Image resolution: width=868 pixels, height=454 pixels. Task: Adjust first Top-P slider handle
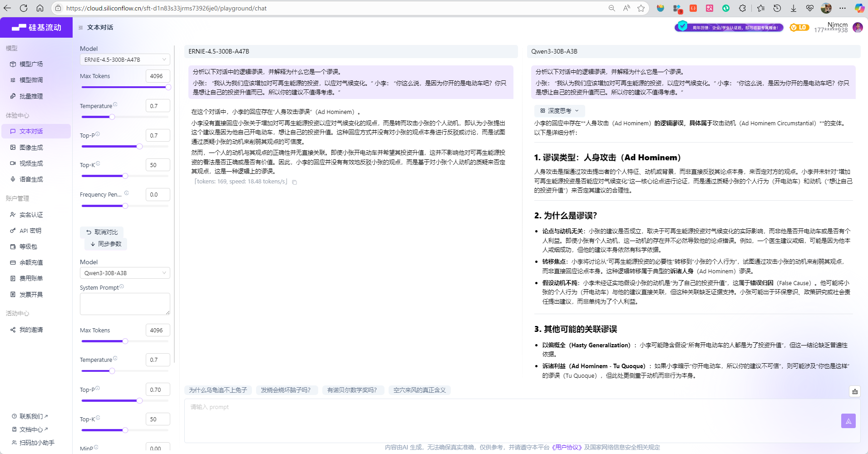pos(140,146)
